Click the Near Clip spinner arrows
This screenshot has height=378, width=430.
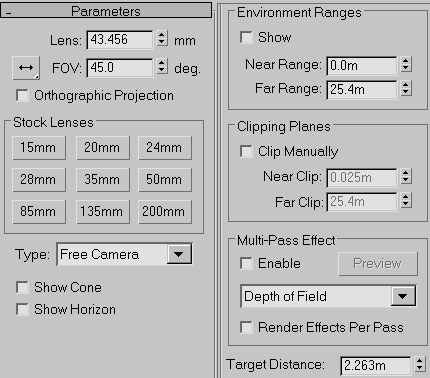pyautogui.click(x=405, y=176)
